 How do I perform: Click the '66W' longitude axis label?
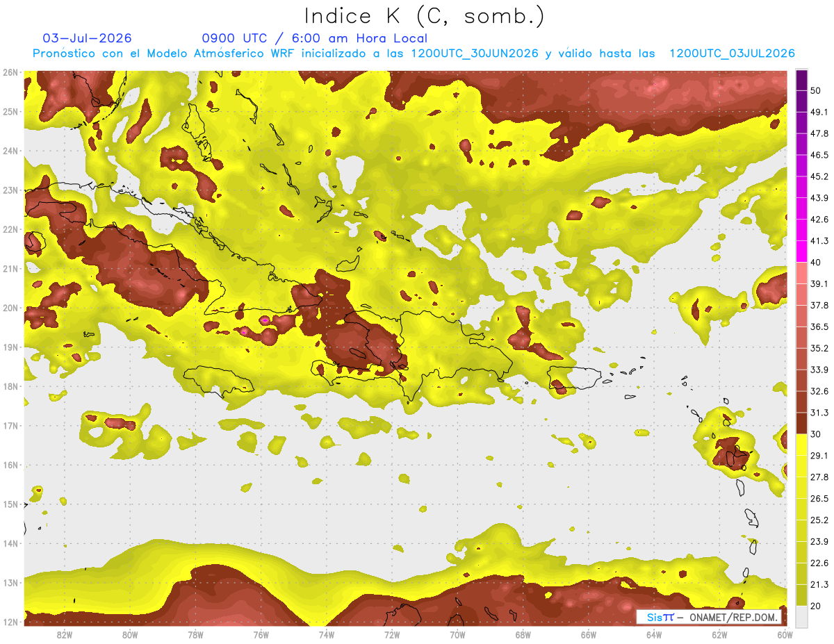click(x=588, y=634)
